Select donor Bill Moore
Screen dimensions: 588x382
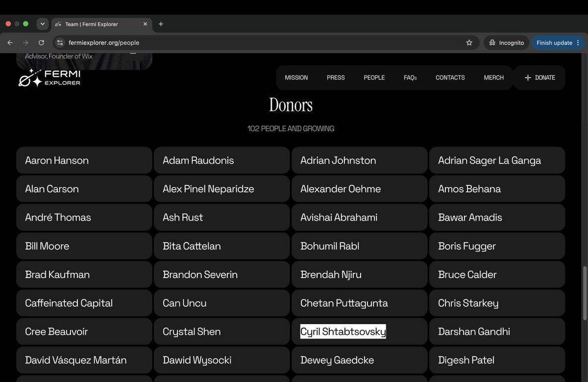tap(84, 246)
